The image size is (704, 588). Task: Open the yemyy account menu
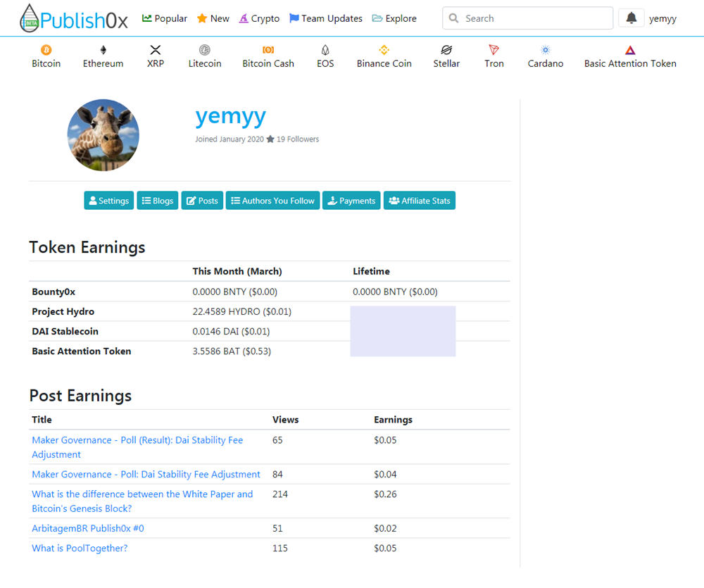pos(662,19)
